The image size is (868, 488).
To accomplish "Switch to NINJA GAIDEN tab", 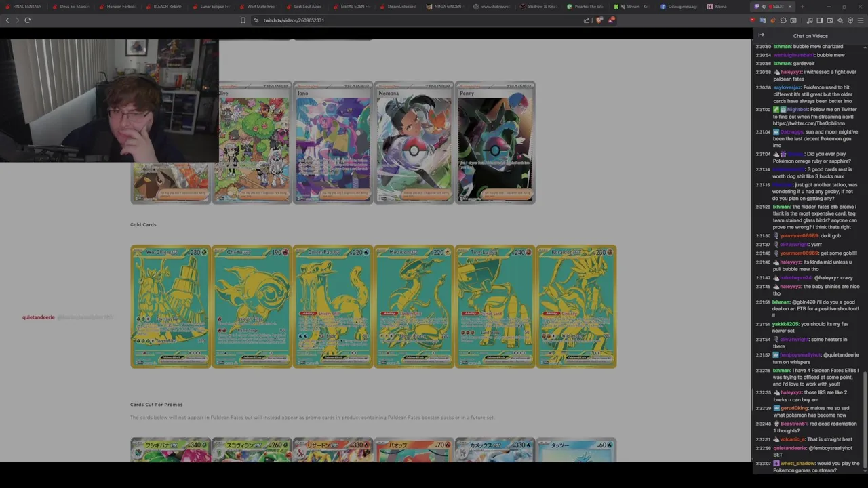I will (x=445, y=7).
